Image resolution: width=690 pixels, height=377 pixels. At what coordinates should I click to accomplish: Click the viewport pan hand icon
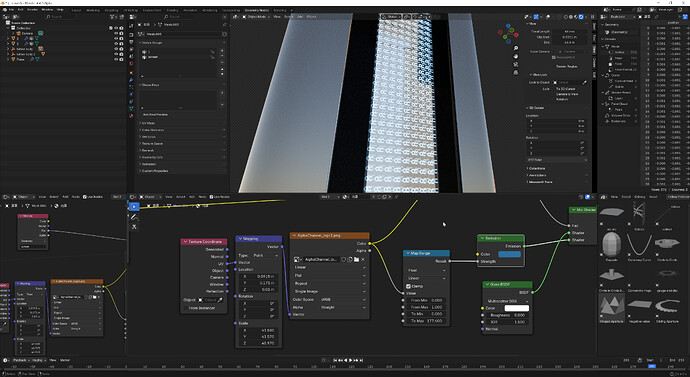516,56
